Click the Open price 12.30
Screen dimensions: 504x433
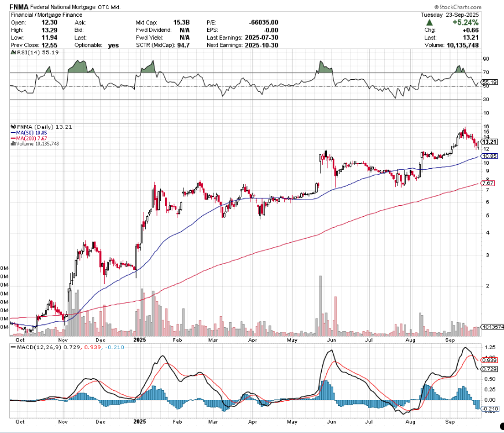(x=50, y=23)
